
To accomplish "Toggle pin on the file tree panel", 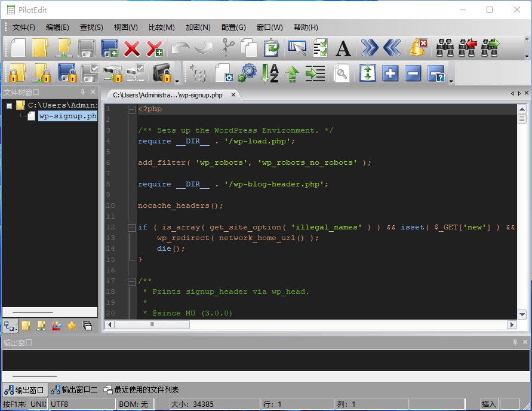I will tap(83, 92).
